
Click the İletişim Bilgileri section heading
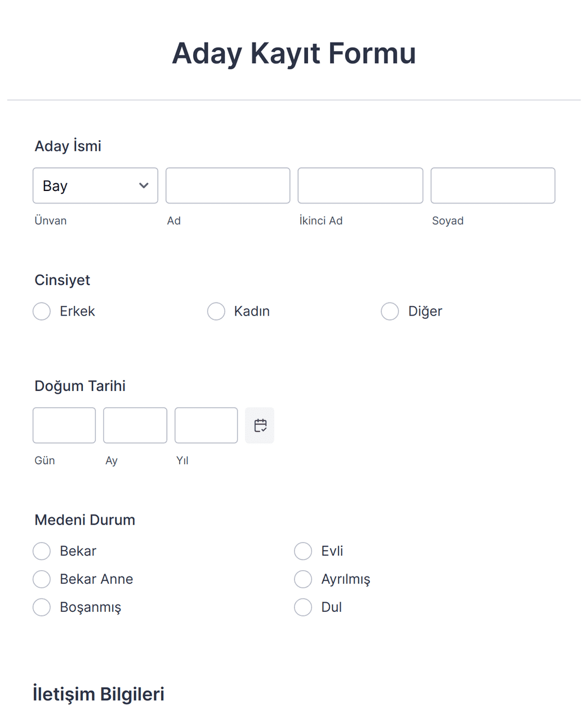[x=99, y=694]
